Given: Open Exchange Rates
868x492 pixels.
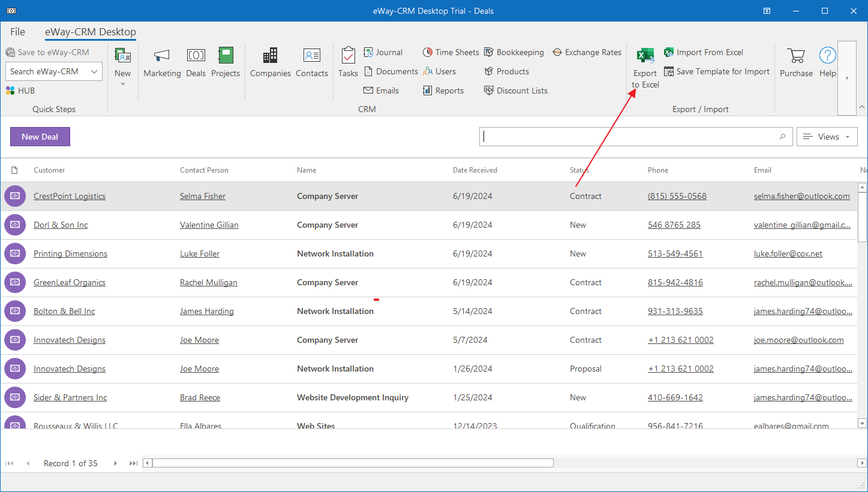Looking at the screenshot, I should (587, 52).
